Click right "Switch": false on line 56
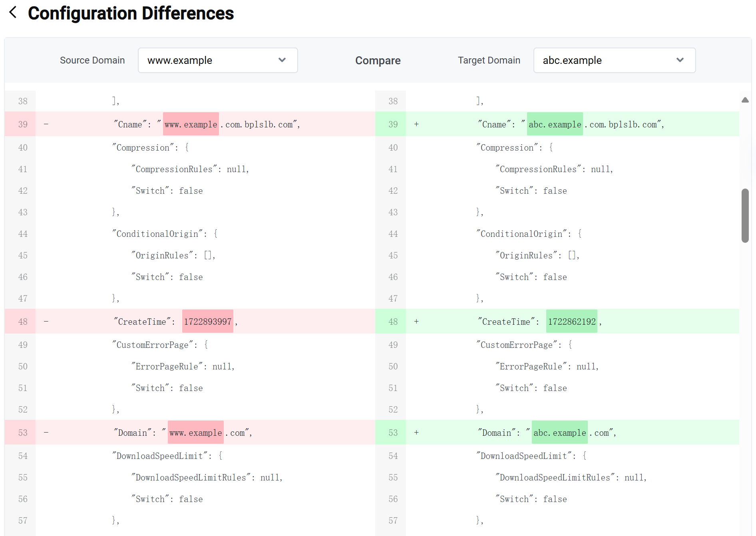The image size is (756, 536). [531, 499]
